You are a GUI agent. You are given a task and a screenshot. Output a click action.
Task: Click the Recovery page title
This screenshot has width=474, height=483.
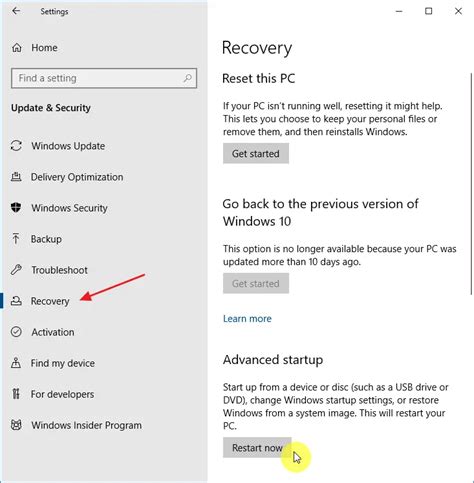click(x=257, y=48)
